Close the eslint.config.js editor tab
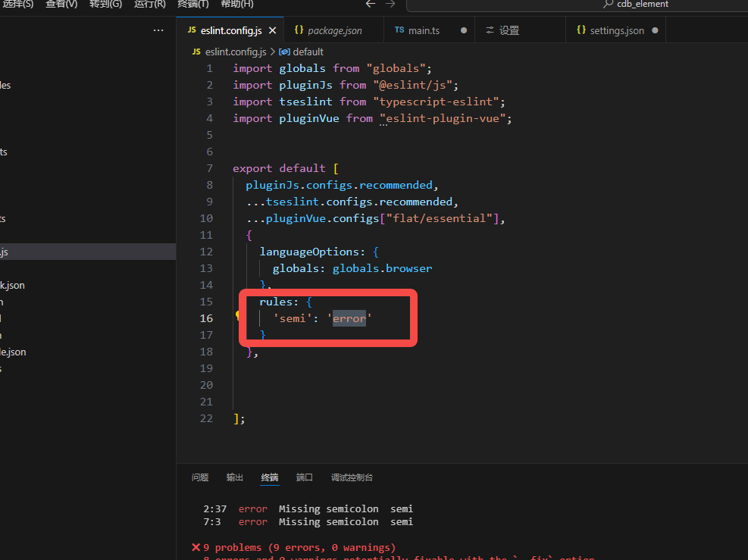 pyautogui.click(x=272, y=30)
